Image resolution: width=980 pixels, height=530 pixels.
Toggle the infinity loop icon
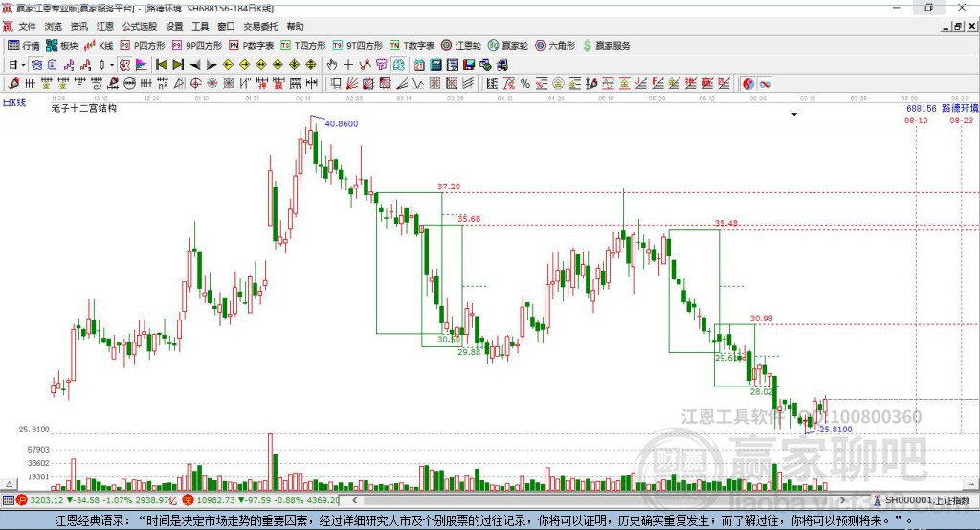(x=765, y=84)
